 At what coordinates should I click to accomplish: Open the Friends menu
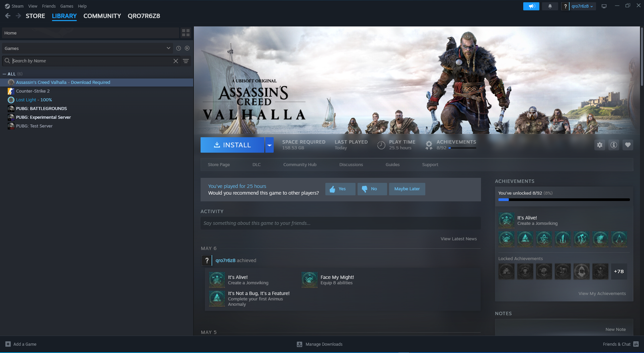(49, 6)
